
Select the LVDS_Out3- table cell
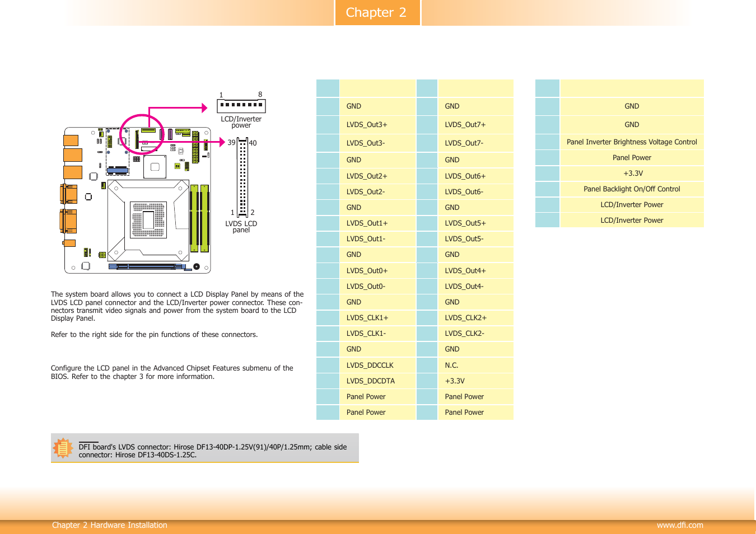coord(378,143)
